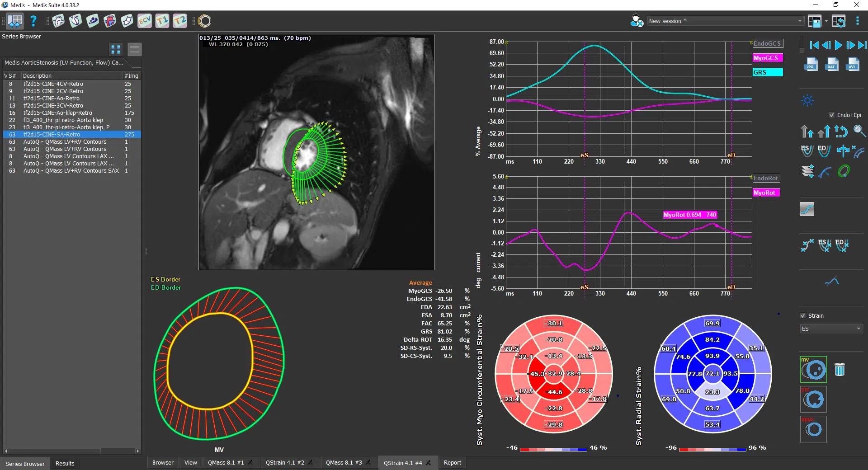Expand the ES strain phase dropdown
Screen dimensions: 868x470
[831, 329]
